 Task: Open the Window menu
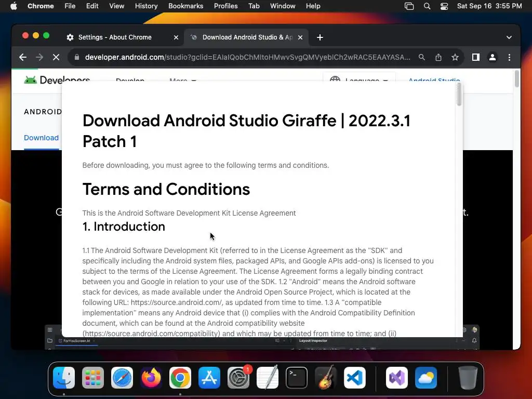pos(283,6)
